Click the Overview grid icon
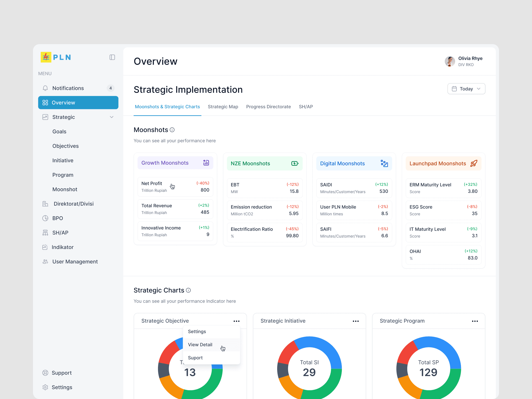The height and width of the screenshot is (399, 532). click(45, 103)
